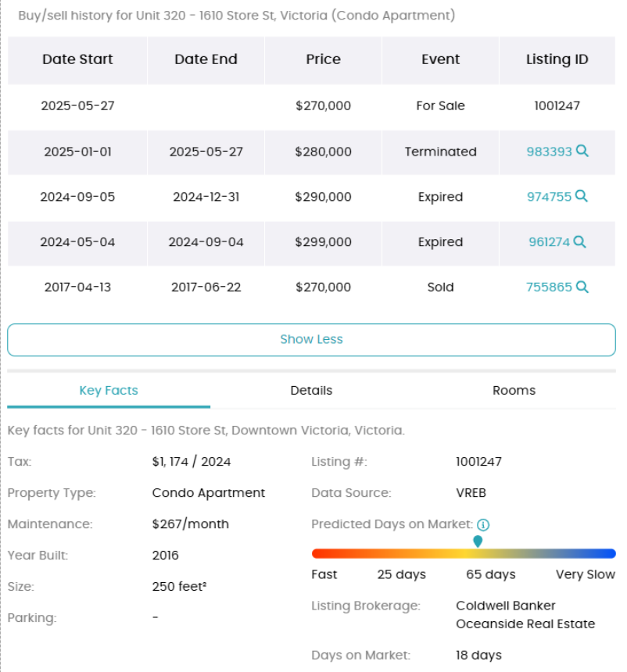
Task: Click the Date Start column header
Action: (x=77, y=60)
